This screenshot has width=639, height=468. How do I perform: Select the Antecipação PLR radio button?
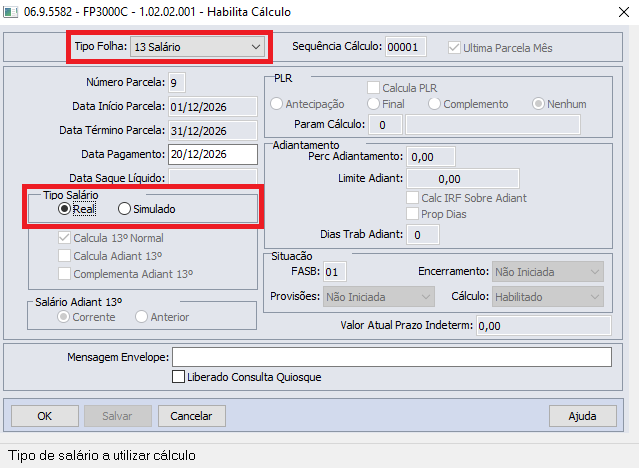point(276,104)
